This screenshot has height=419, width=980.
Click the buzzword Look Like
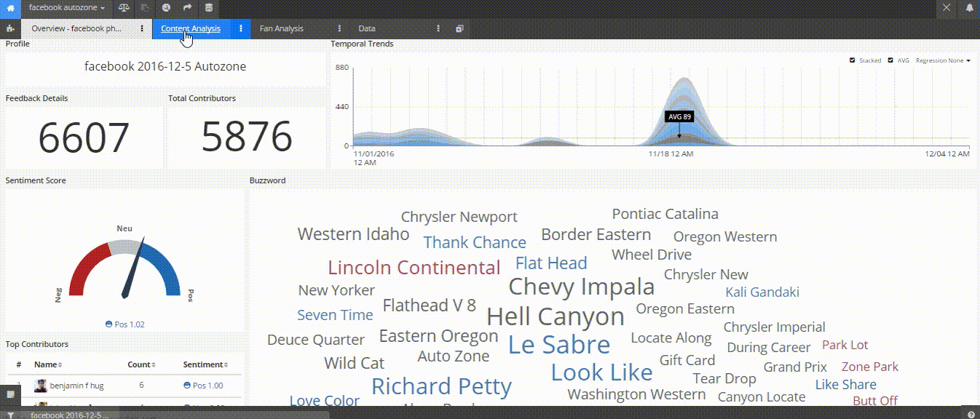(601, 372)
